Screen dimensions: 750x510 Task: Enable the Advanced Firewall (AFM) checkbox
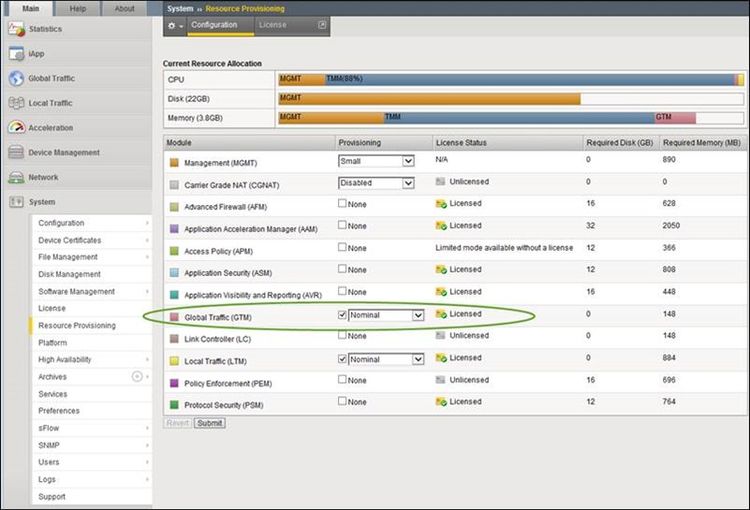click(x=343, y=204)
